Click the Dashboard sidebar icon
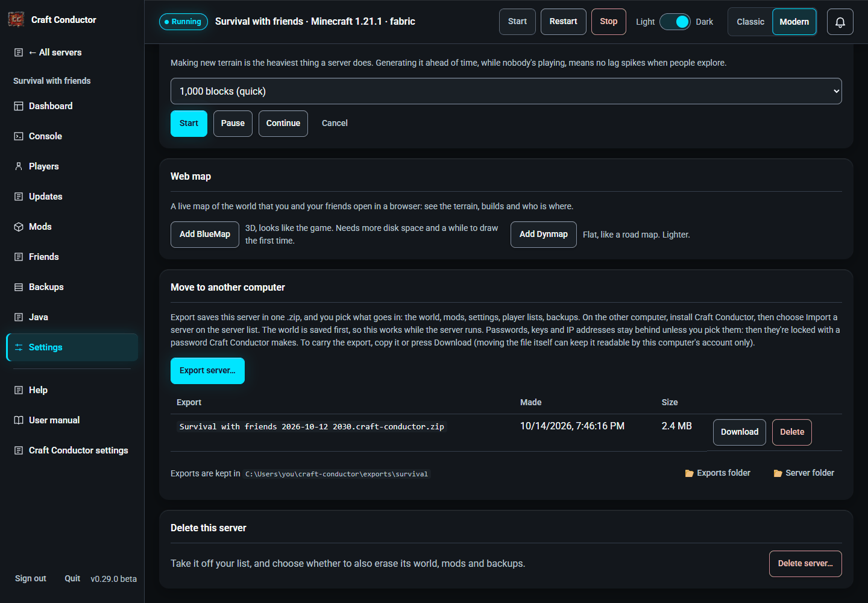This screenshot has height=603, width=868. [x=19, y=106]
